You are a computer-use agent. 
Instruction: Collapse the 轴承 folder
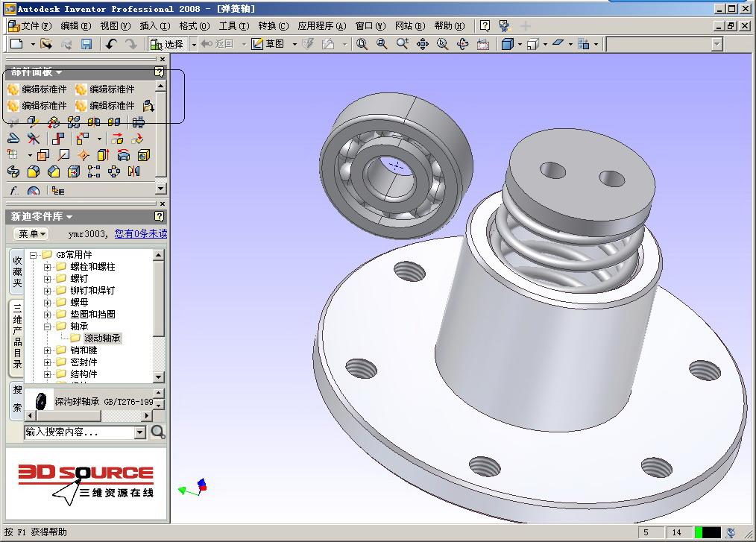47,327
